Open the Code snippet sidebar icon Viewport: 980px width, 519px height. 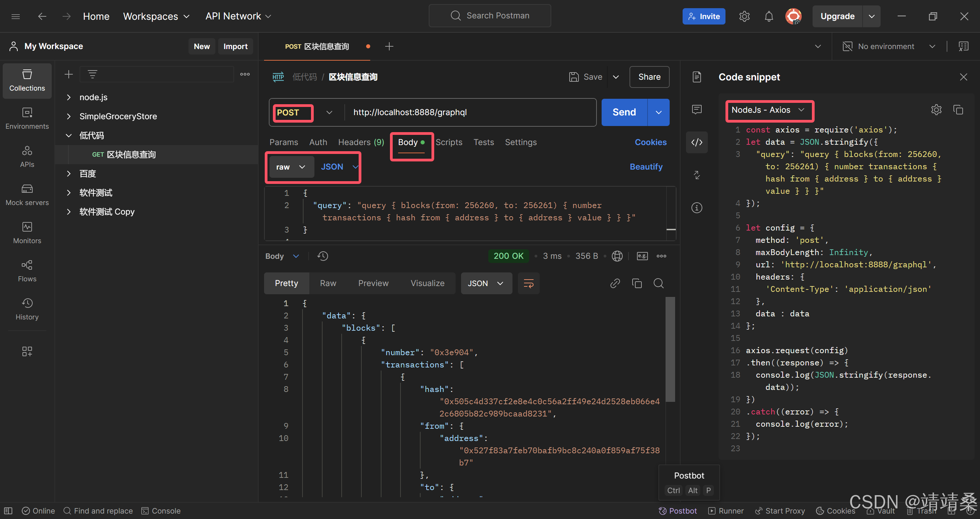697,142
